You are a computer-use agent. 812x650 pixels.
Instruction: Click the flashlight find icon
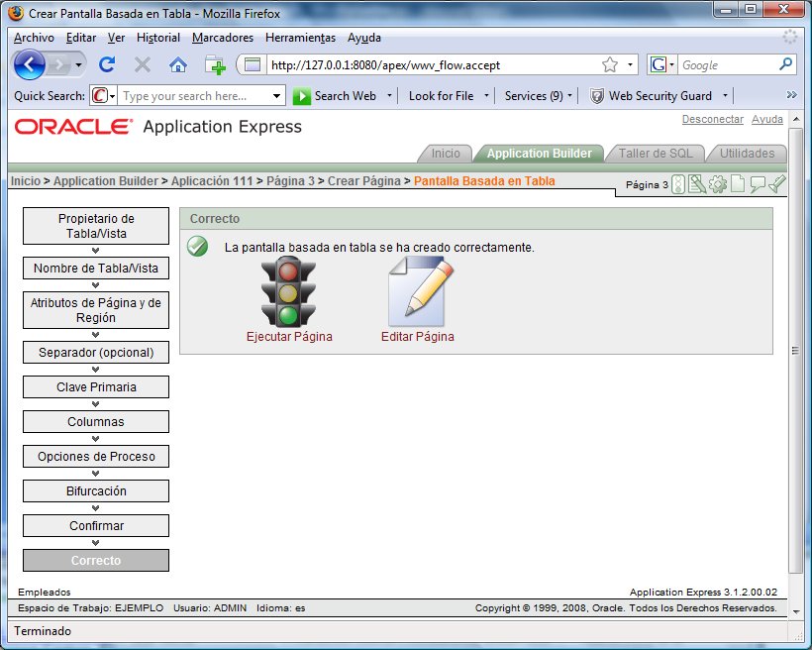777,183
